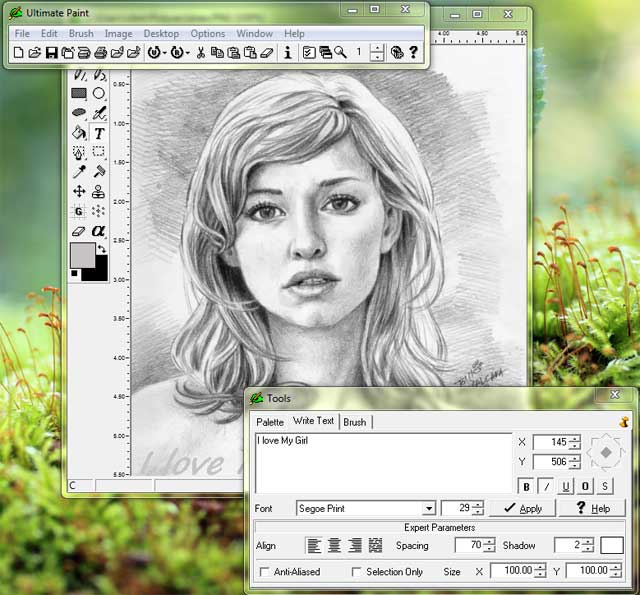Select the paint bucket fill tool
The width and height of the screenshot is (640, 595).
coord(79,133)
